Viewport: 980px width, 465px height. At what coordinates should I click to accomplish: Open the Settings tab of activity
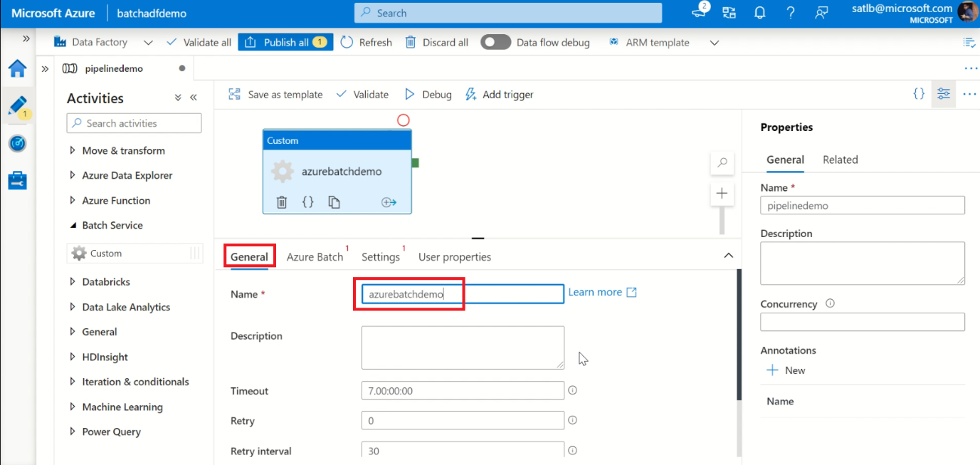coord(381,257)
